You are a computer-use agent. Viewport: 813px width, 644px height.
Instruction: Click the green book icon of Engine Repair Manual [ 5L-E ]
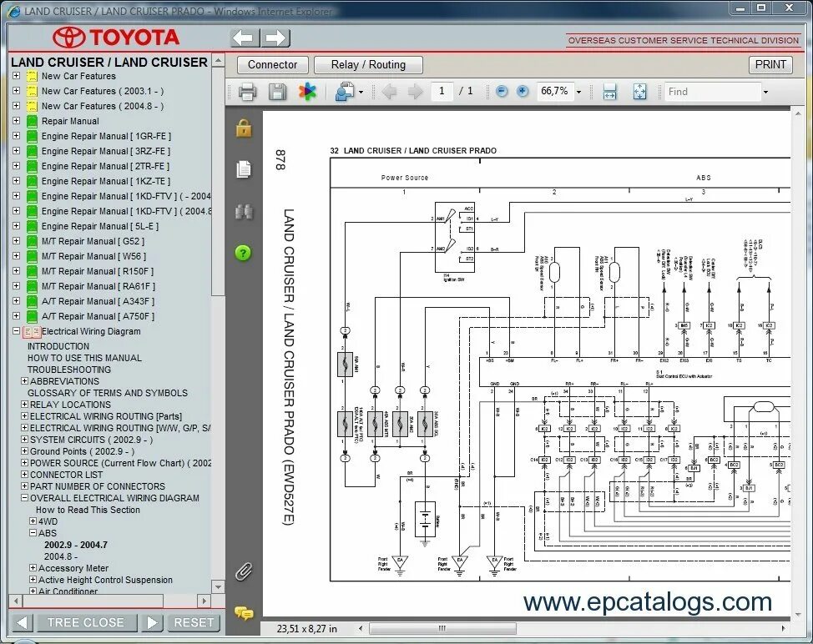33,226
